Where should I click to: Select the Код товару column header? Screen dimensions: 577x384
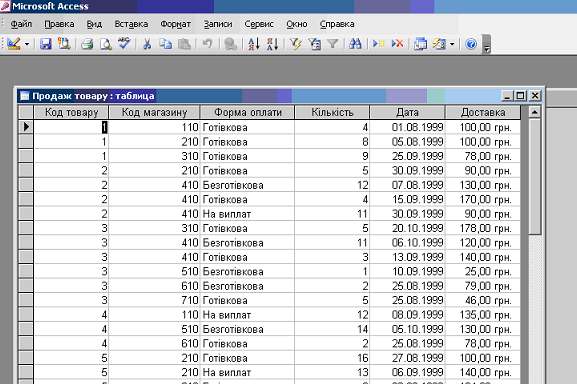71,112
